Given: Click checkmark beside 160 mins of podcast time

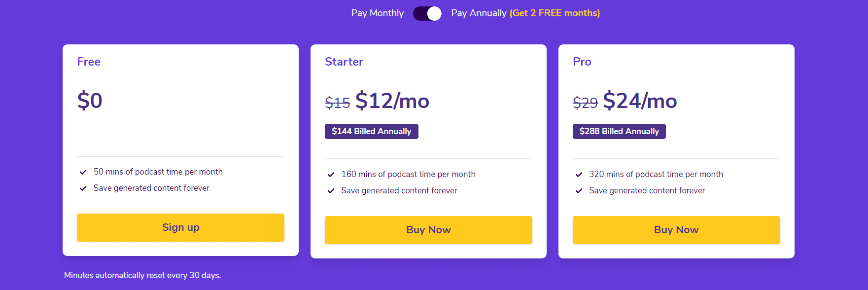Looking at the screenshot, I should coord(331,175).
